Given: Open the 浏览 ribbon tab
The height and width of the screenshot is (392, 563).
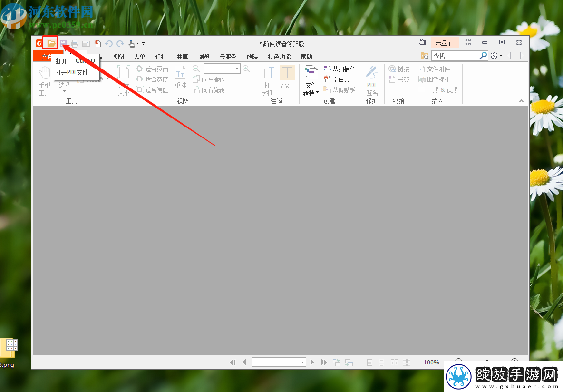Looking at the screenshot, I should pos(204,57).
